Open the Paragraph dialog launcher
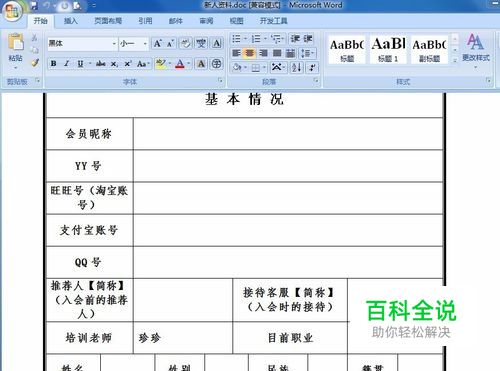This screenshot has width=500, height=371. point(316,80)
